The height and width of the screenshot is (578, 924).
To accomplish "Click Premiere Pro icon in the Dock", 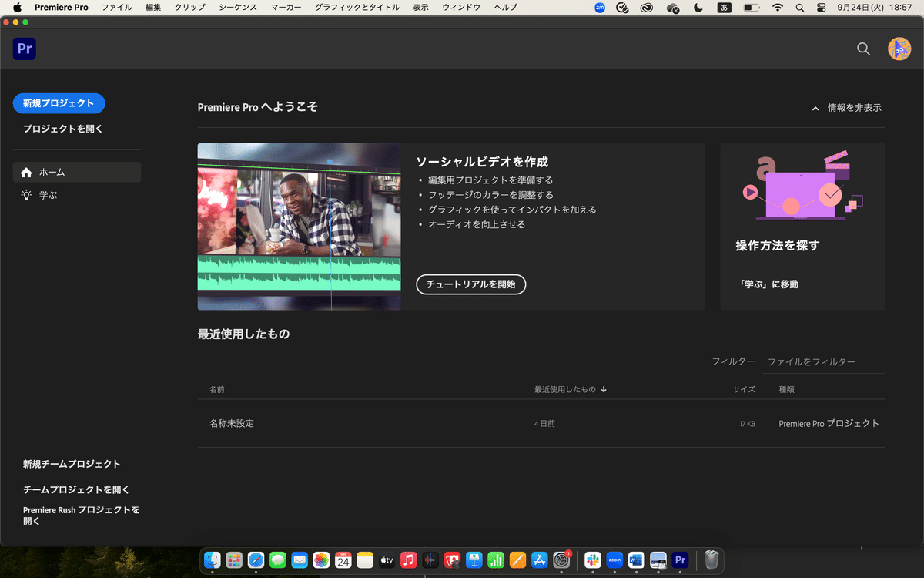I will pyautogui.click(x=680, y=560).
